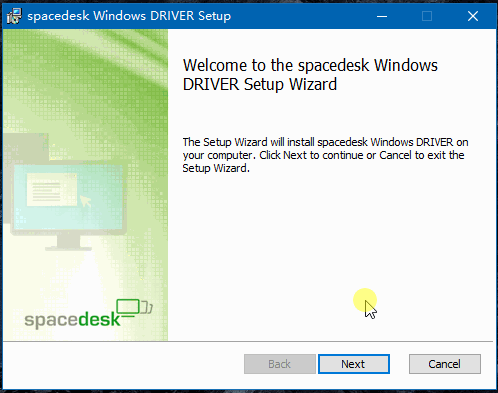Screen dimensions: 498x393
Task: Close the spacedesk Setup window
Action: (x=473, y=16)
